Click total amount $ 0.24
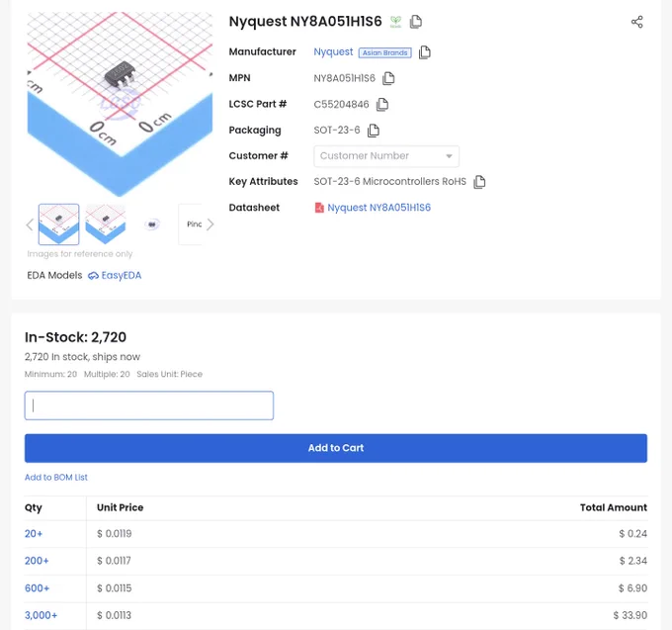 (x=633, y=534)
